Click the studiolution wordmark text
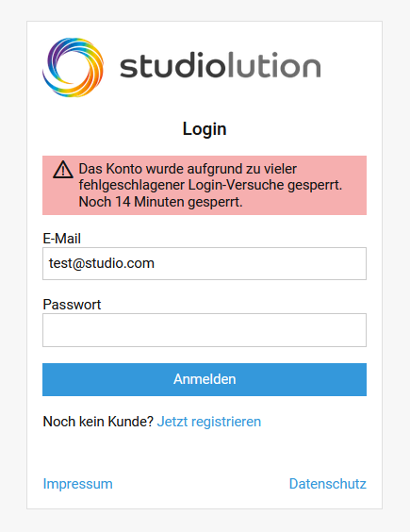The image size is (410, 532). coord(221,65)
